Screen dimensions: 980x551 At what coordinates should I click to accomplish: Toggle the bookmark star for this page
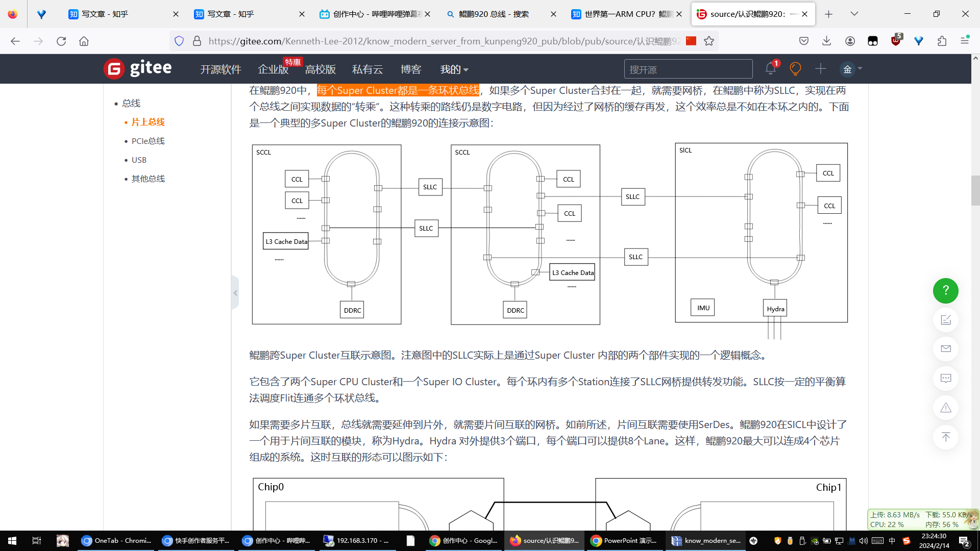(x=709, y=41)
